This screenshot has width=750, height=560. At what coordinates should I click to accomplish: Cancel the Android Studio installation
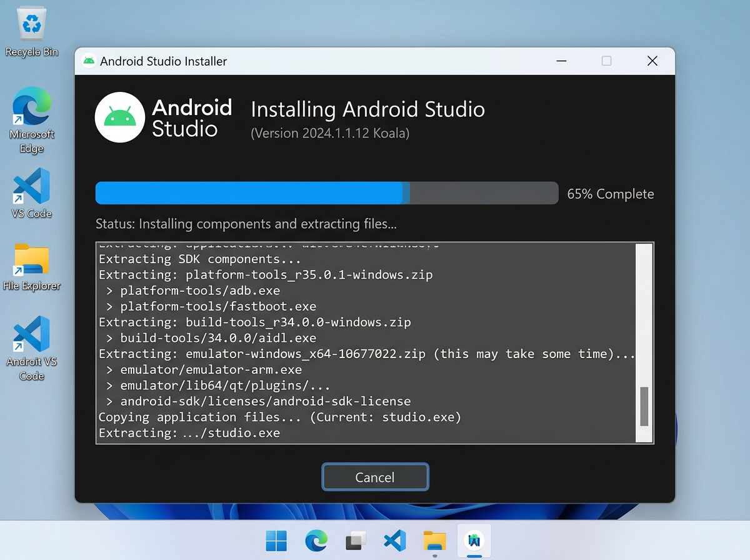[375, 477]
